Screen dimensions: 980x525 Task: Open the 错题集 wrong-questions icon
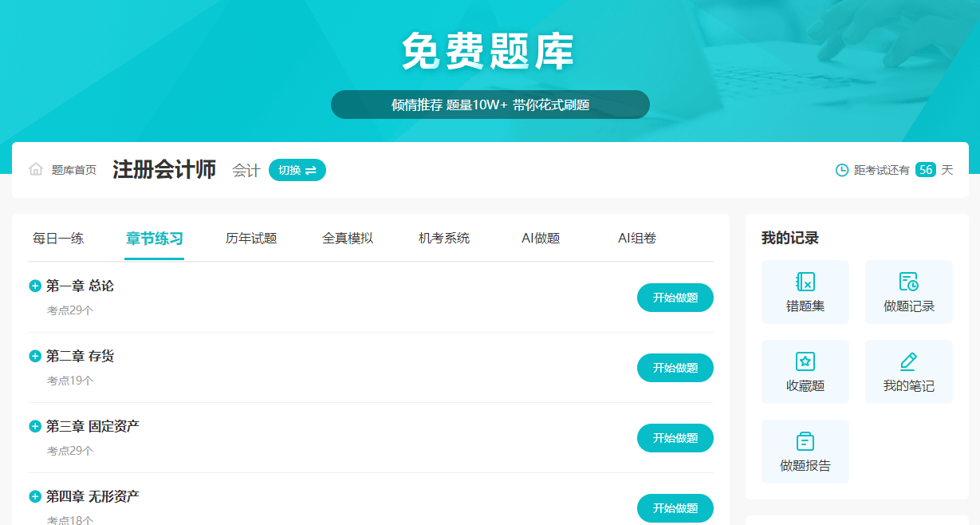(x=805, y=282)
